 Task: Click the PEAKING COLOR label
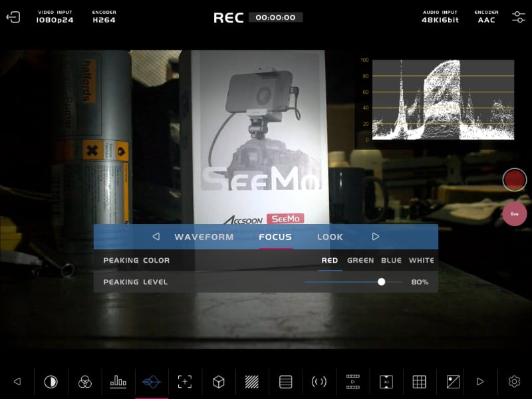click(136, 260)
